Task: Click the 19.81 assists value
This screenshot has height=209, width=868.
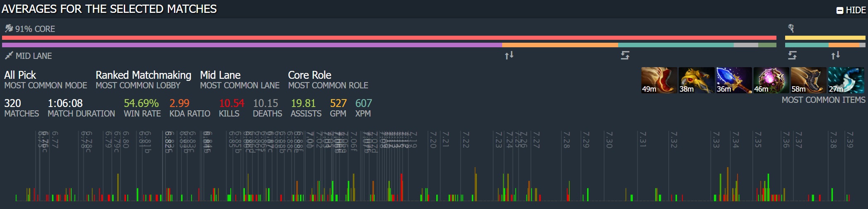Action: 303,103
